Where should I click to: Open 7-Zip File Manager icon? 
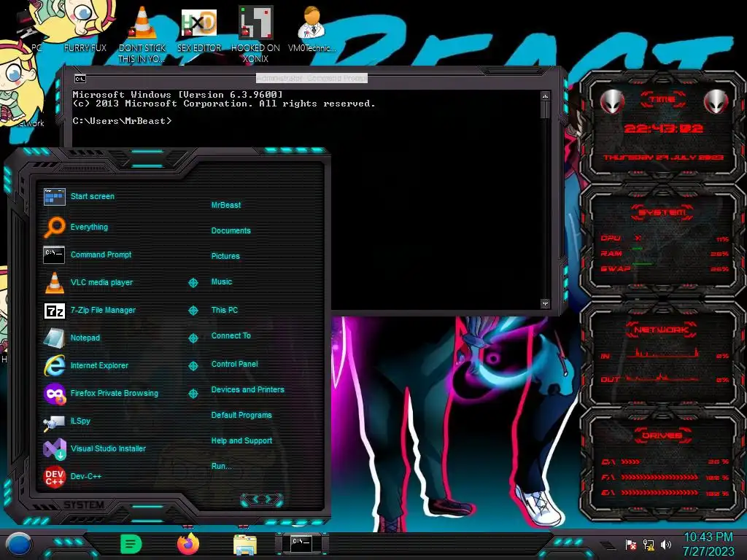pos(54,311)
